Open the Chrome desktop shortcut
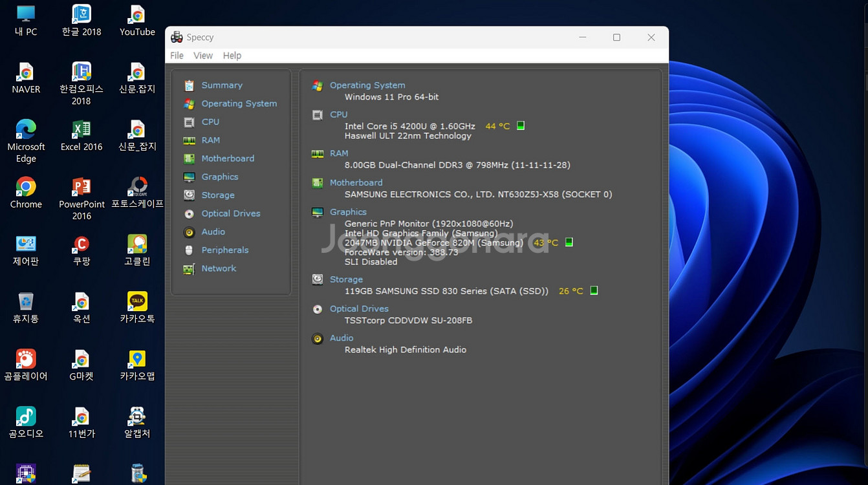This screenshot has height=485, width=868. (26, 188)
